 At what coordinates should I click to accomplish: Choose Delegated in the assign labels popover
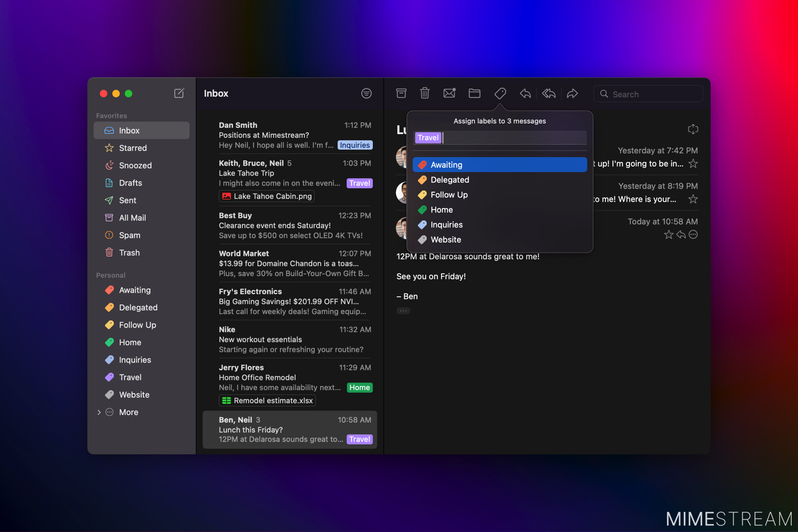500,180
